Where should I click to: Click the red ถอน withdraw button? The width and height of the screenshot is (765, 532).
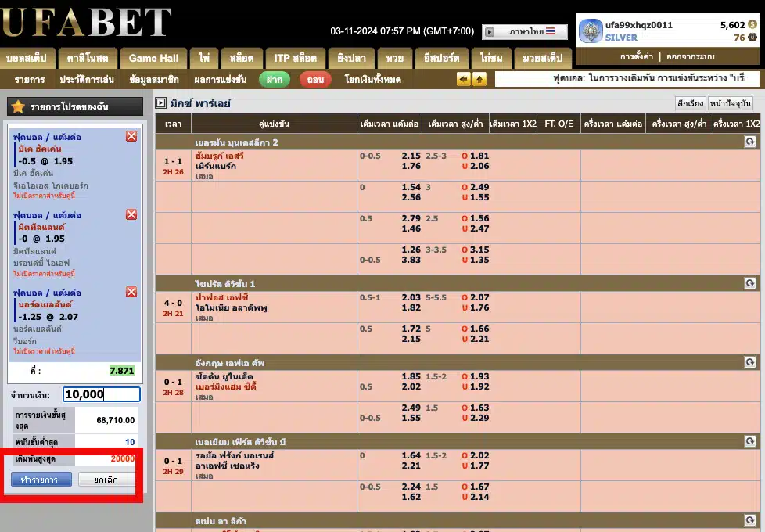pyautogui.click(x=315, y=80)
